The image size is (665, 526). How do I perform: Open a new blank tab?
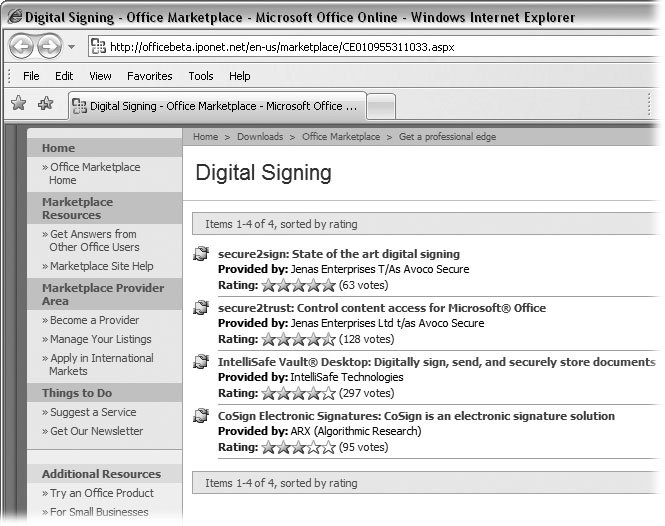pos(382,105)
